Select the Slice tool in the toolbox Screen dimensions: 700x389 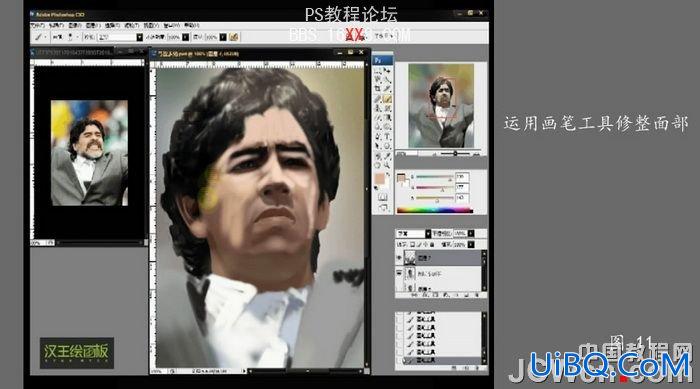click(x=387, y=88)
